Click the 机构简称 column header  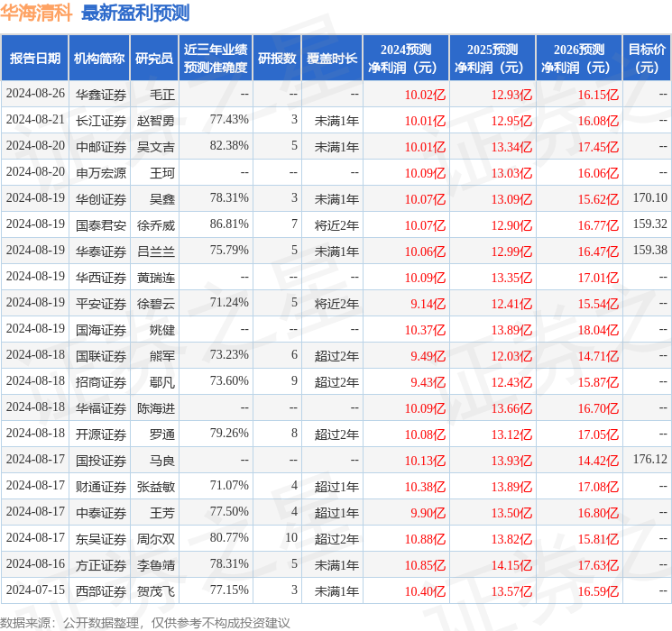coord(99,59)
